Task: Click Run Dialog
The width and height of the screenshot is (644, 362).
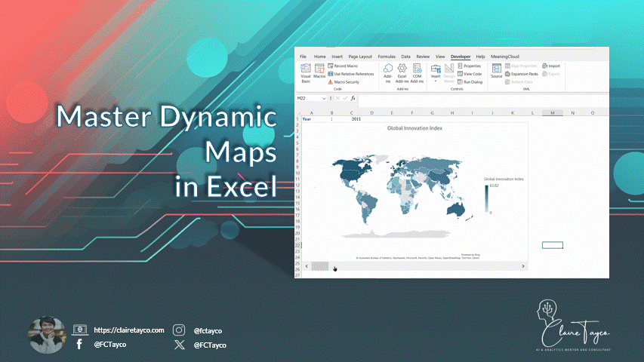Action: coord(470,82)
